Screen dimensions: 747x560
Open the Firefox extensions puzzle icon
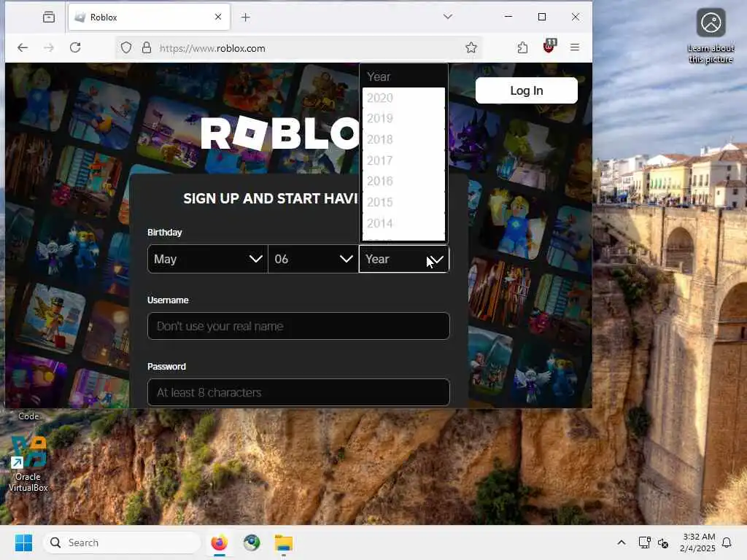[522, 47]
